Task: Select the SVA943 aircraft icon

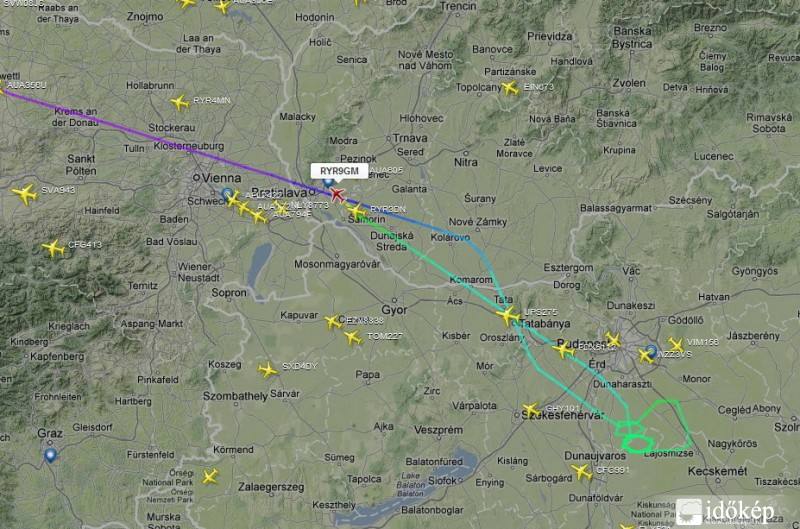Action: 24,194
